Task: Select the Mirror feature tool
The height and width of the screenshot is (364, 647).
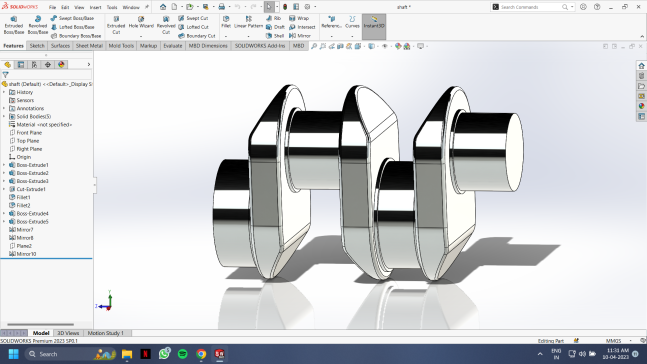Action: pos(300,36)
